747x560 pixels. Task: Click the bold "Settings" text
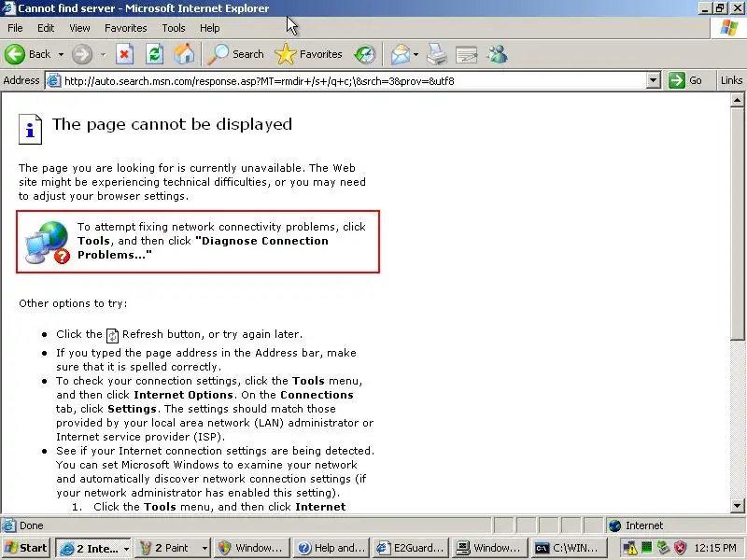[132, 409]
